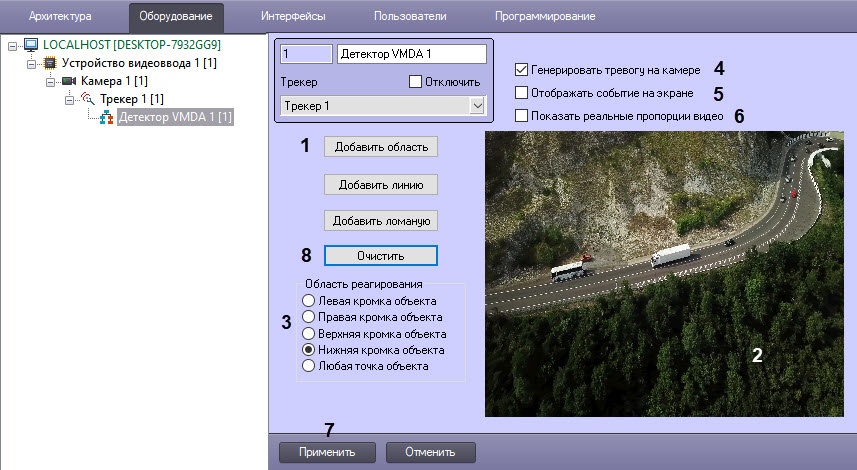
Task: Click the Камера 1 camera icon
Action: pos(69,81)
